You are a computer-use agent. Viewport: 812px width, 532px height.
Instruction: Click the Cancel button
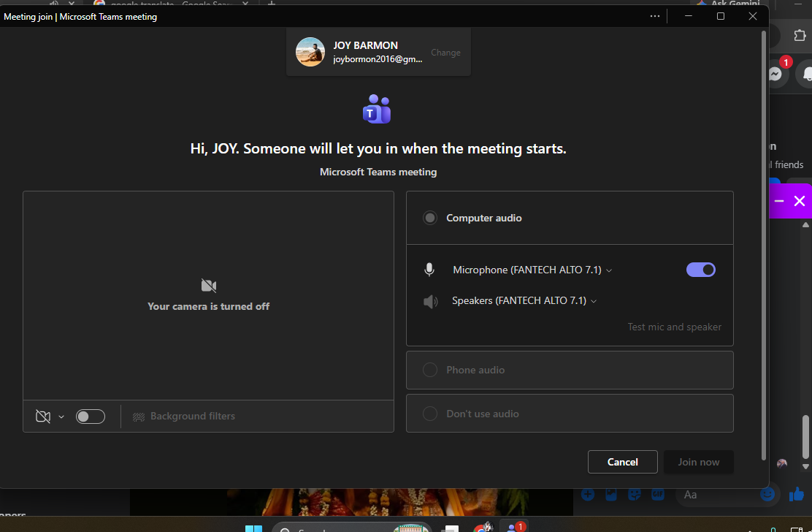pos(622,462)
